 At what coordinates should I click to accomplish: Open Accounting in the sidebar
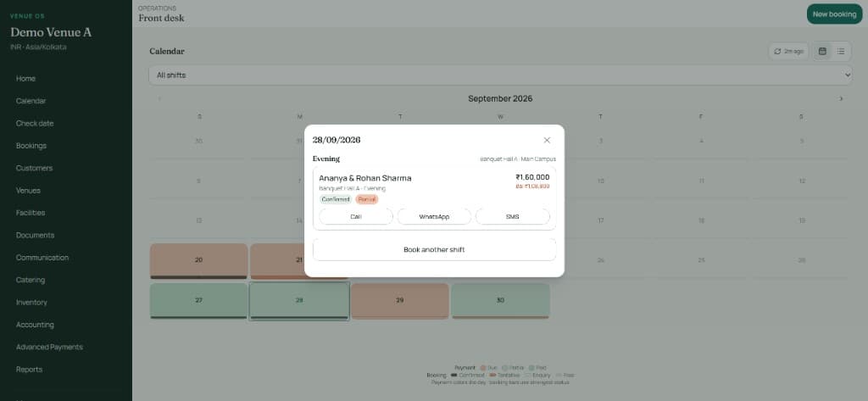(35, 325)
